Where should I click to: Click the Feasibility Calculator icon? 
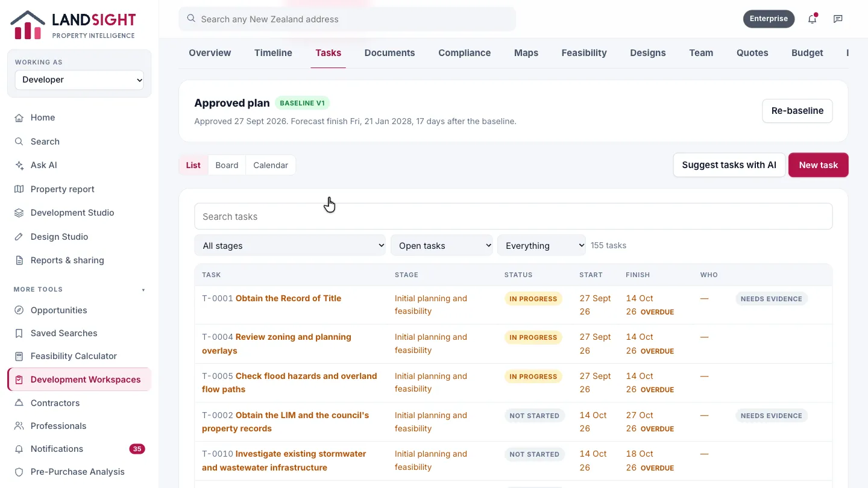pyautogui.click(x=19, y=356)
